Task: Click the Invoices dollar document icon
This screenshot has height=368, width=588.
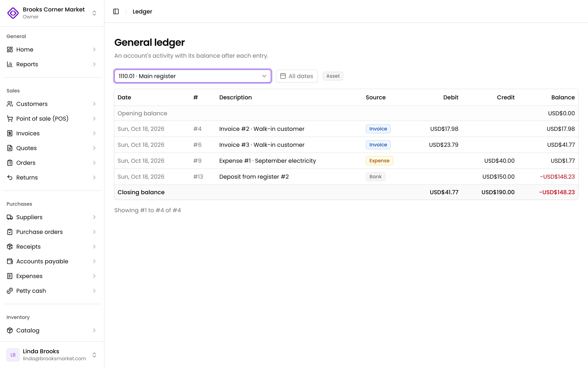Action: coord(10,133)
